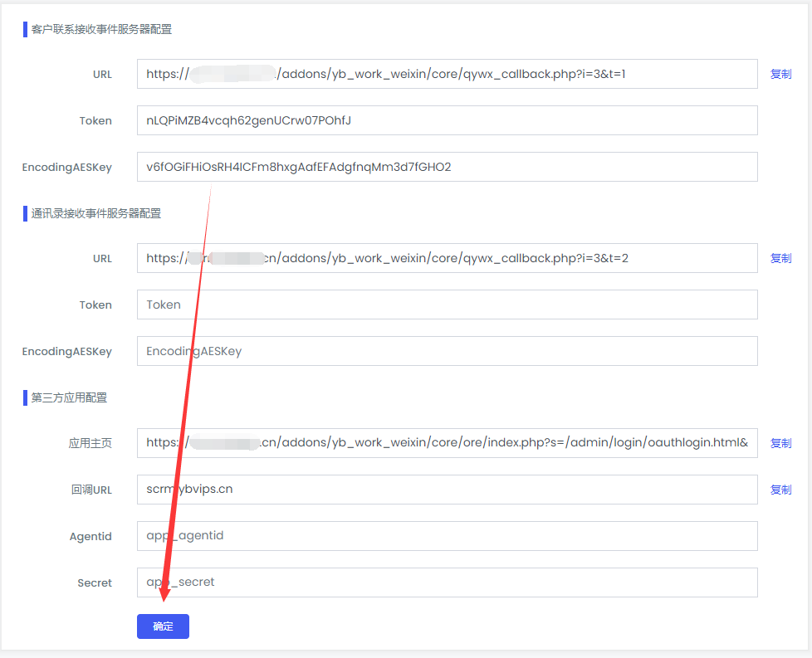The image size is (812, 658).
Task: Click the 通讯录接收事件服务器配置 section heading
Action: [x=95, y=214]
